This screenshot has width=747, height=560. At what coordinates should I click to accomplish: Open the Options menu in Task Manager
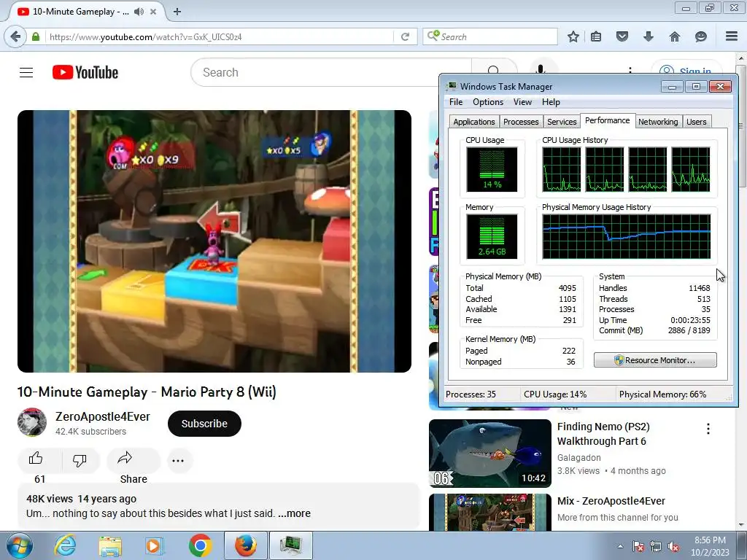click(488, 102)
